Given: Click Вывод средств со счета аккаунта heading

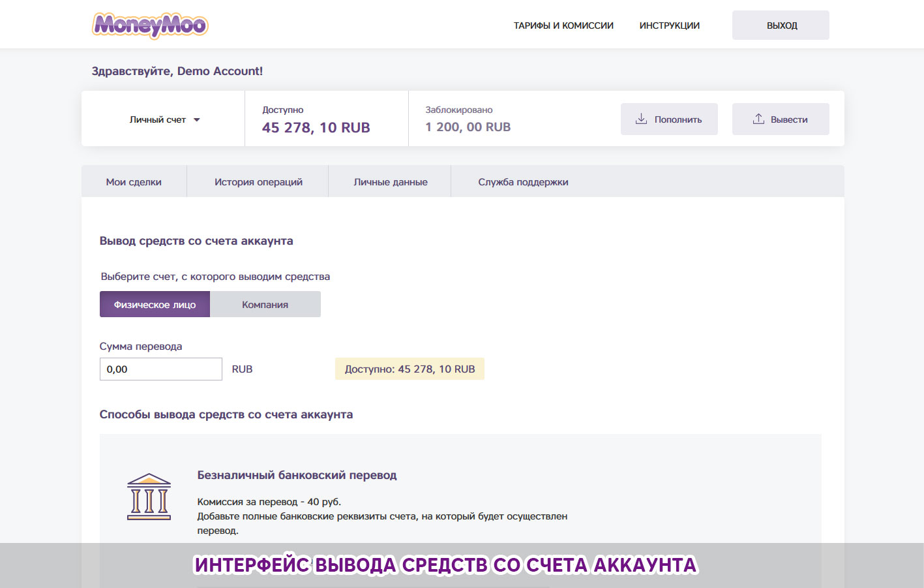Looking at the screenshot, I should pyautogui.click(x=196, y=241).
